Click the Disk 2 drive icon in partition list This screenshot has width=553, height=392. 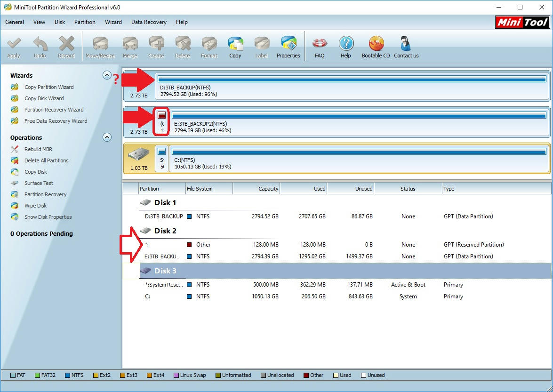[x=145, y=231]
